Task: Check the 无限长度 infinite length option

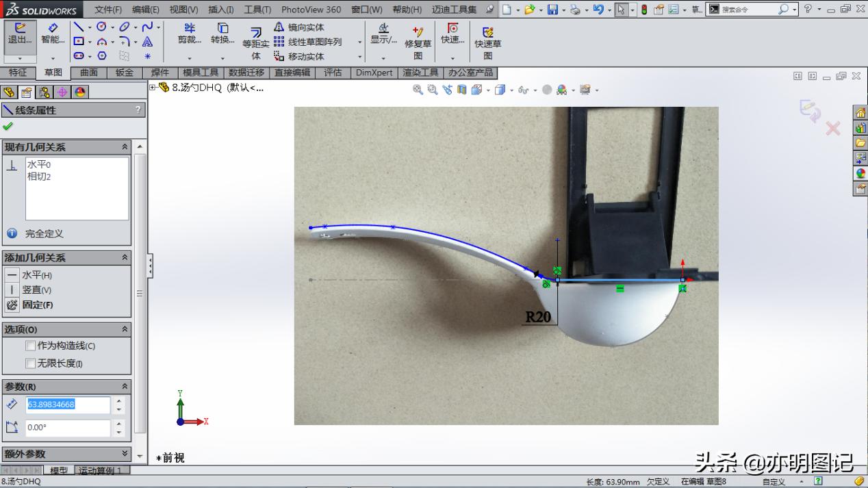Action: (30, 363)
